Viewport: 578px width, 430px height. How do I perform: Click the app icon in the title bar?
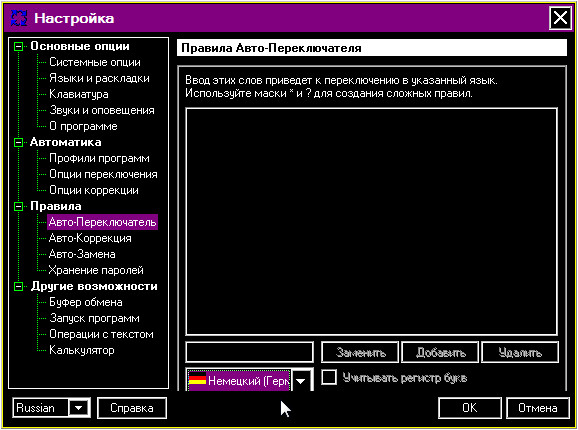pos(19,18)
